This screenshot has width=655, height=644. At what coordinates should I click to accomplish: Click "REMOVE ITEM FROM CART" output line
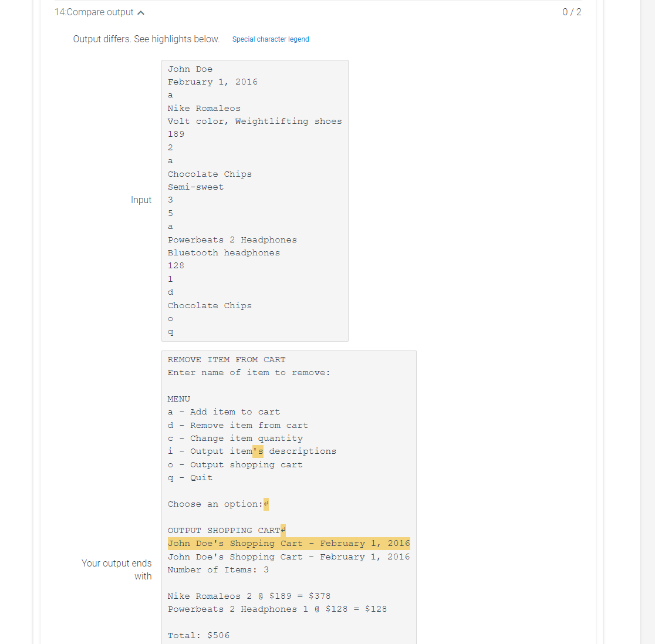click(227, 360)
